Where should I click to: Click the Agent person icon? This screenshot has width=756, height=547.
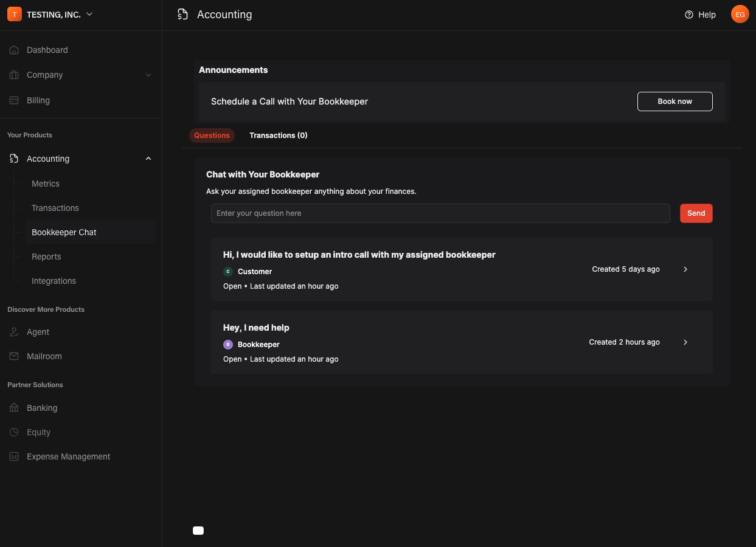click(14, 332)
